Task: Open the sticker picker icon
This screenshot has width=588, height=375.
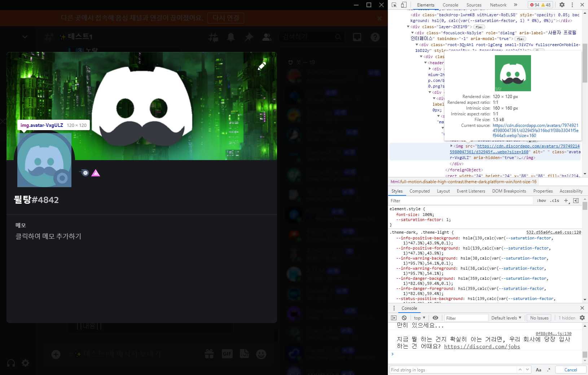Action: point(245,354)
